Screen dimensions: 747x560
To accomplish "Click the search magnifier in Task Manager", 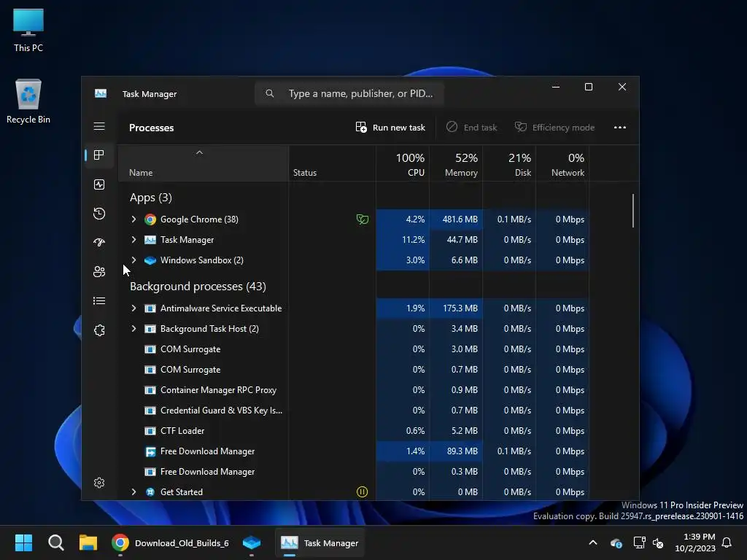I will coord(270,93).
